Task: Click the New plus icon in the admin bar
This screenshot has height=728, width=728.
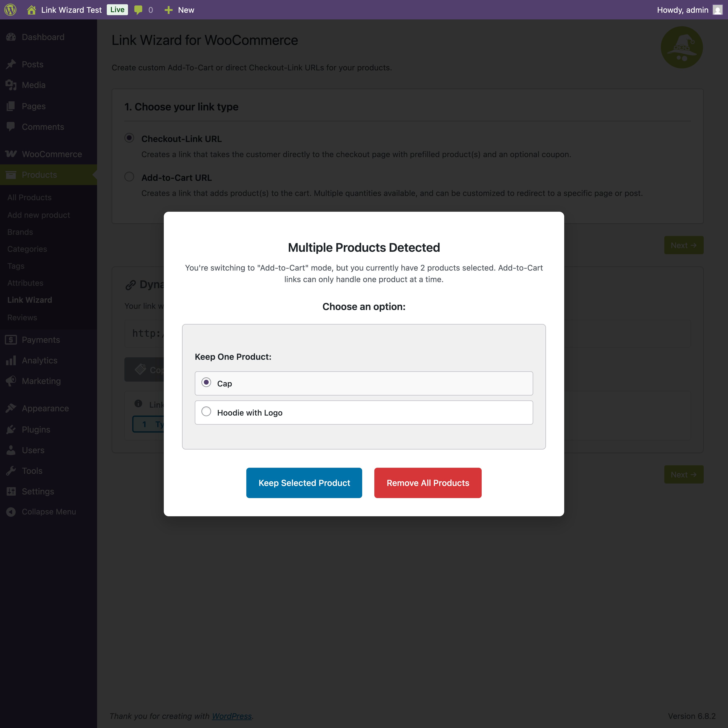Action: (168, 10)
